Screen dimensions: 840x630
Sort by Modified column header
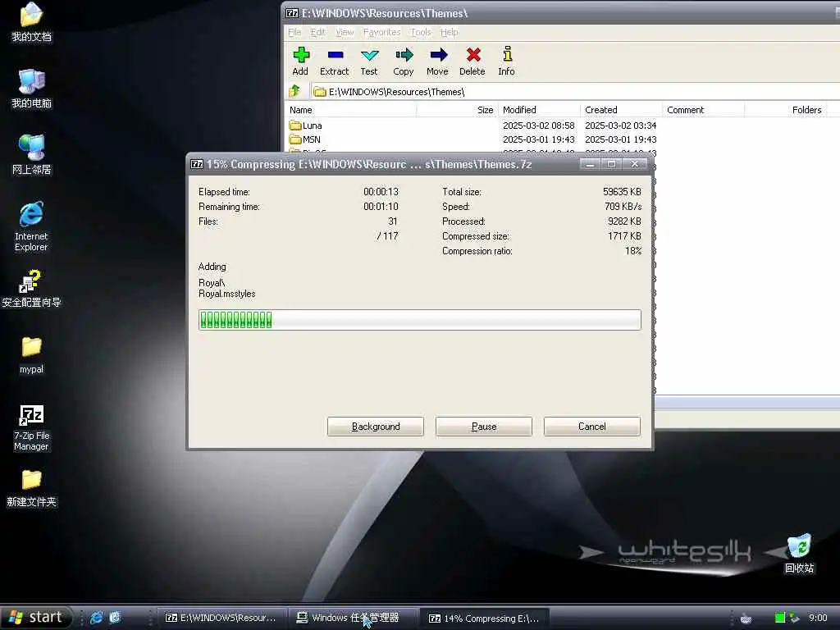click(x=540, y=110)
